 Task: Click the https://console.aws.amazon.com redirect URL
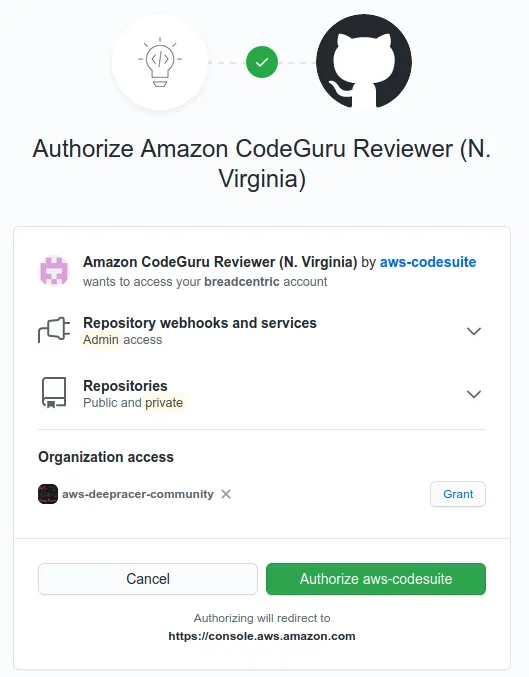tap(262, 636)
